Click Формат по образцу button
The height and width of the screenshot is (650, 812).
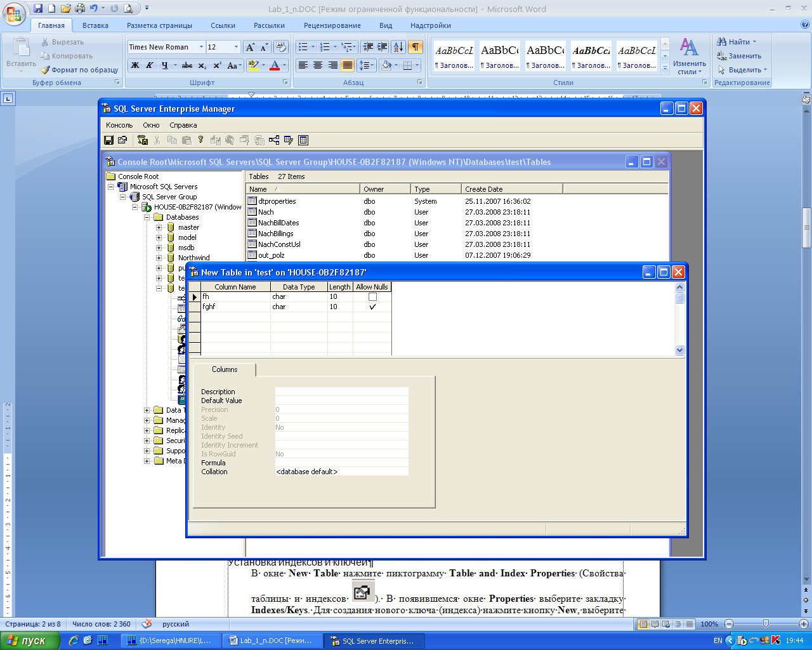pyautogui.click(x=79, y=70)
